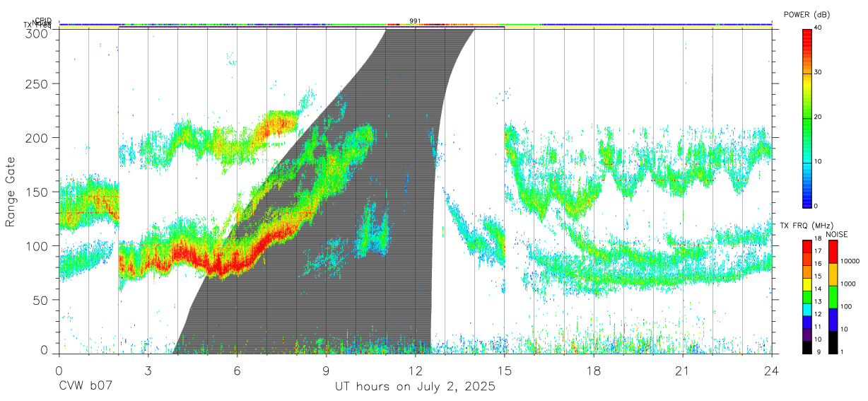Viewport: 868px width, 401px height.
Task: Click the 200 tick on Range Gate axis
Action: click(37, 138)
